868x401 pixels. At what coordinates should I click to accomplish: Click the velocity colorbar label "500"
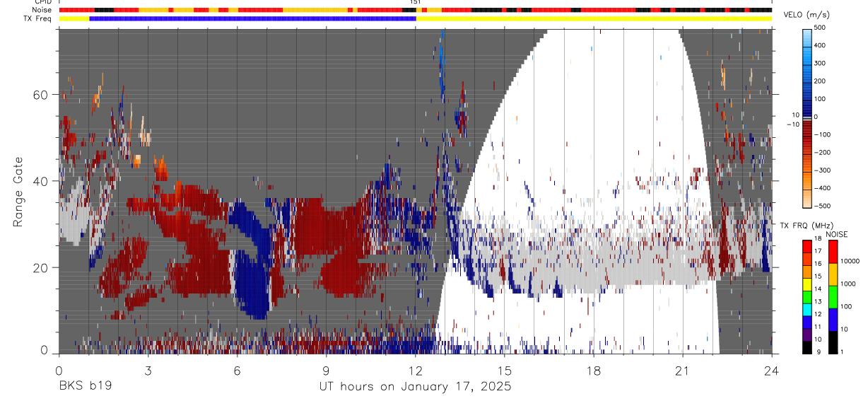pyautogui.click(x=819, y=28)
